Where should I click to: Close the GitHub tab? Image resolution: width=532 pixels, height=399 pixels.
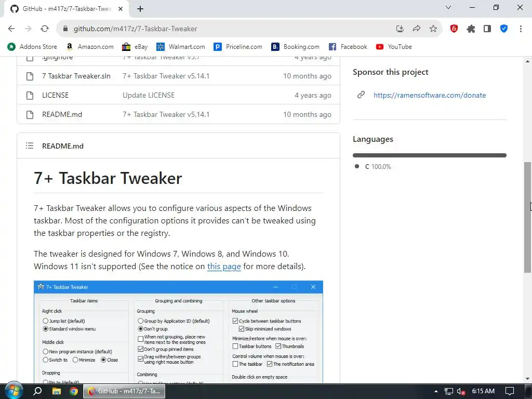(x=121, y=9)
